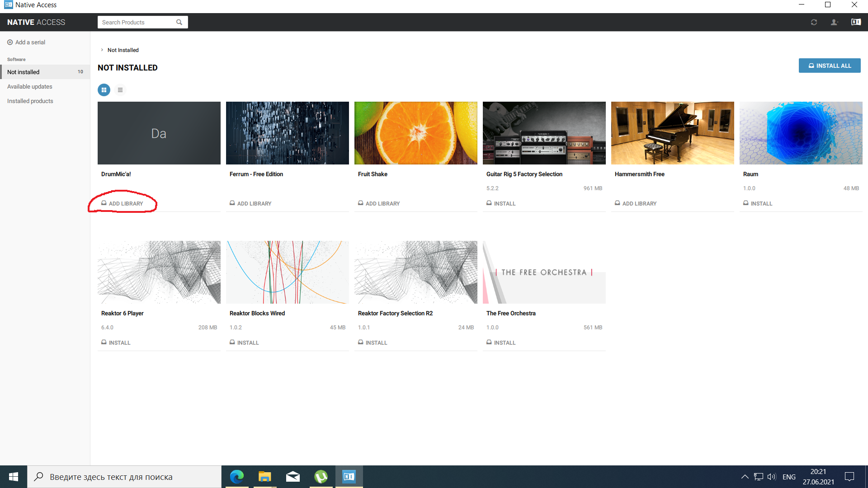Show hidden system tray icons
Viewport: 868px width, 488px height.
coord(745,477)
